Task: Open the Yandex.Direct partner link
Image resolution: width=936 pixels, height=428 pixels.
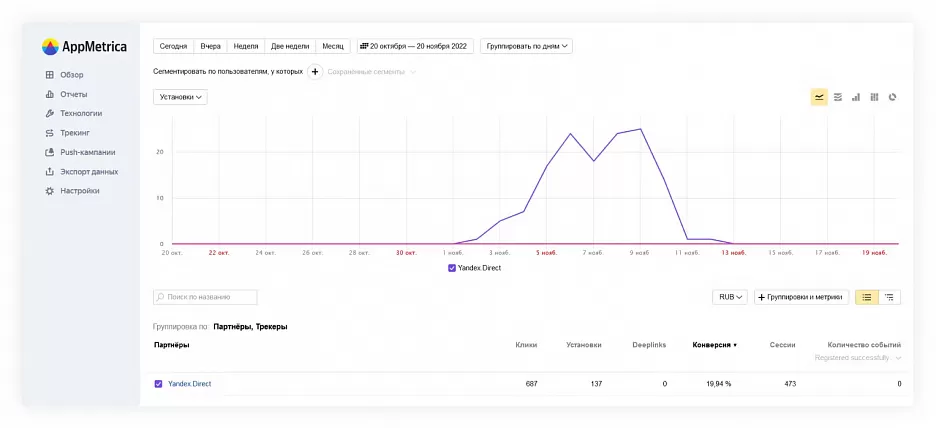Action: point(189,384)
